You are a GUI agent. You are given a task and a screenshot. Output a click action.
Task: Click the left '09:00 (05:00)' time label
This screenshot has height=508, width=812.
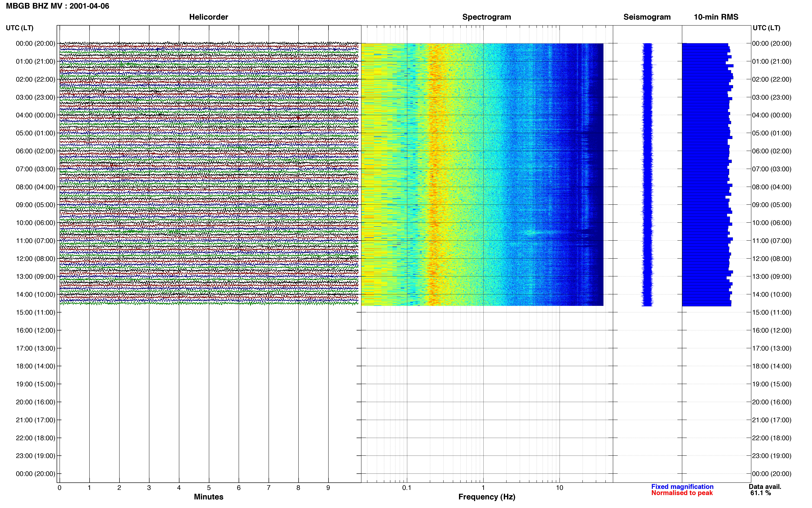(x=36, y=205)
